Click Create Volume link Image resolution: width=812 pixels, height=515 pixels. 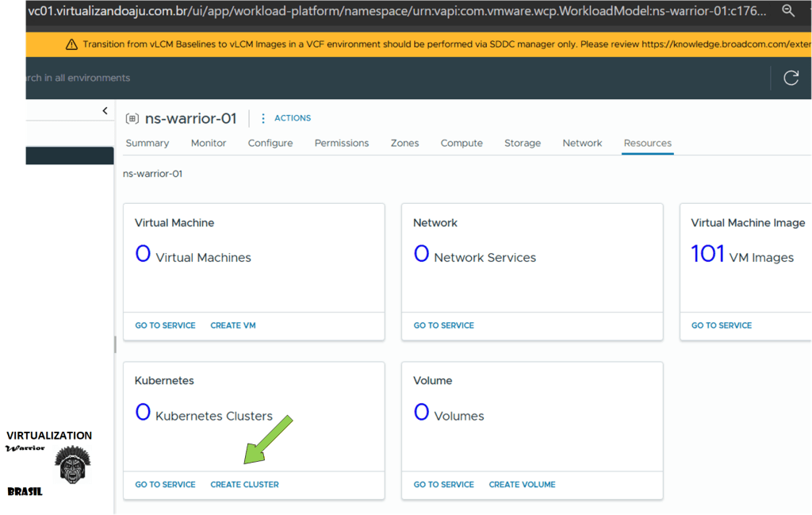coord(522,485)
